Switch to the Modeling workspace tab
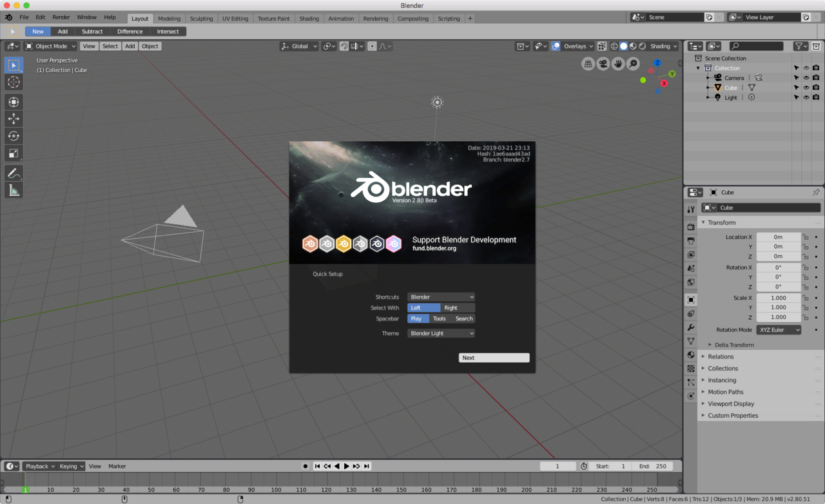The height and width of the screenshot is (504, 825). click(x=169, y=18)
